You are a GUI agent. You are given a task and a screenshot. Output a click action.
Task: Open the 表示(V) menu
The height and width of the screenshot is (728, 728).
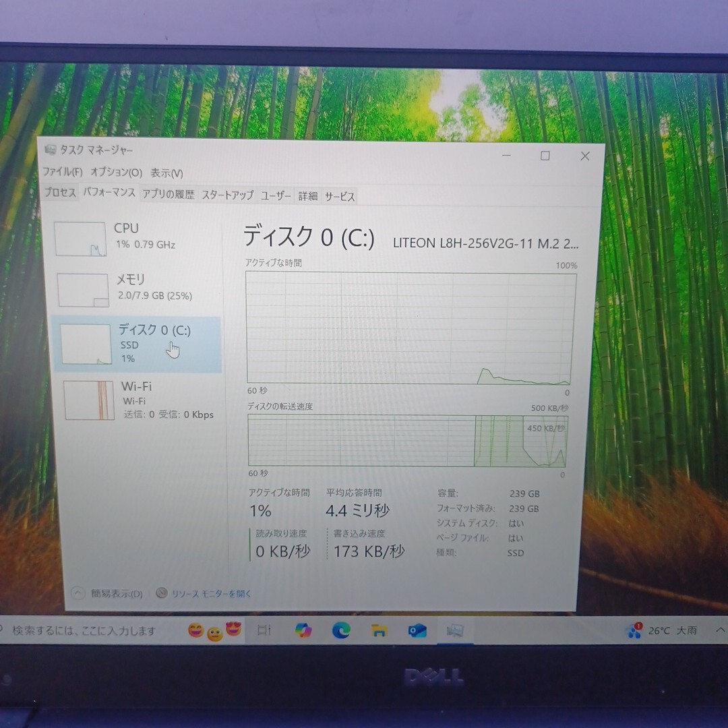166,173
